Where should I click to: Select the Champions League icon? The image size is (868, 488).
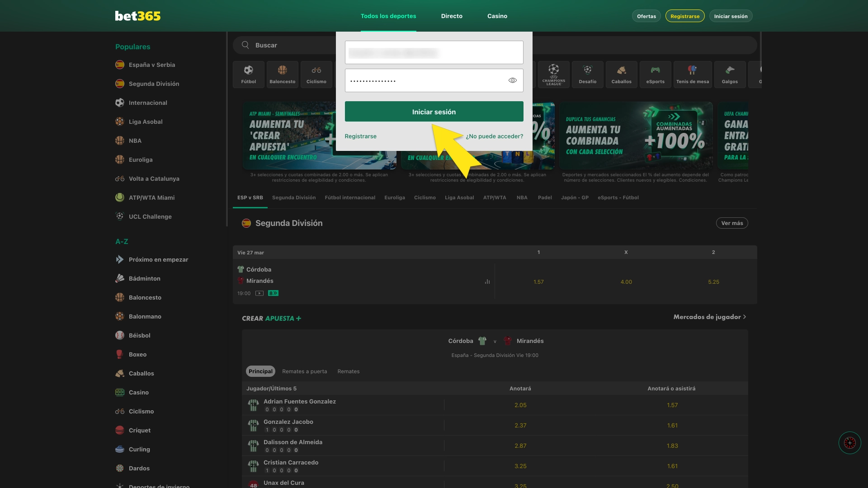[x=553, y=74]
